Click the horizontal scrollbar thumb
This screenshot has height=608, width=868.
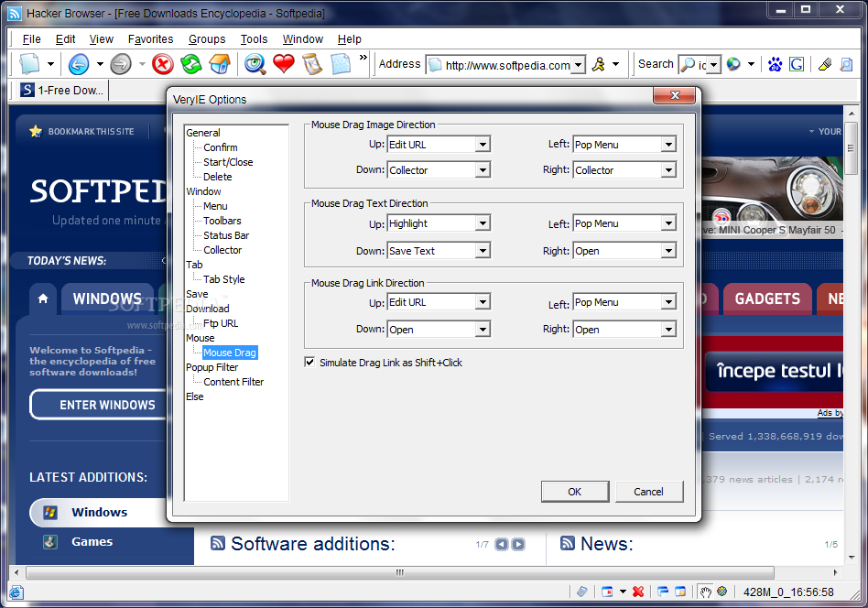pyautogui.click(x=400, y=572)
